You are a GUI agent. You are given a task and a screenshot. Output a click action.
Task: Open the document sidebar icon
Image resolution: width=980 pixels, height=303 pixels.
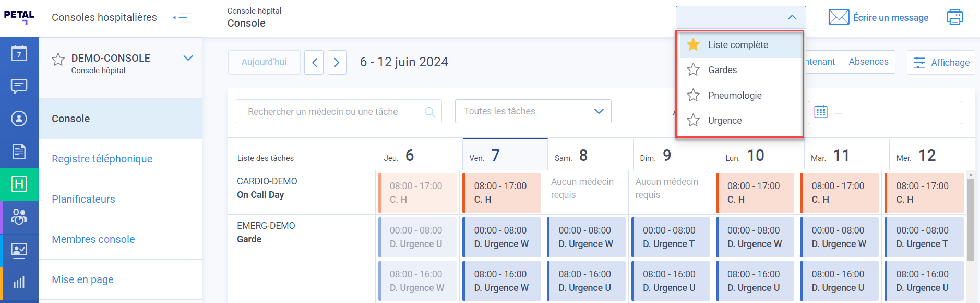[19, 151]
